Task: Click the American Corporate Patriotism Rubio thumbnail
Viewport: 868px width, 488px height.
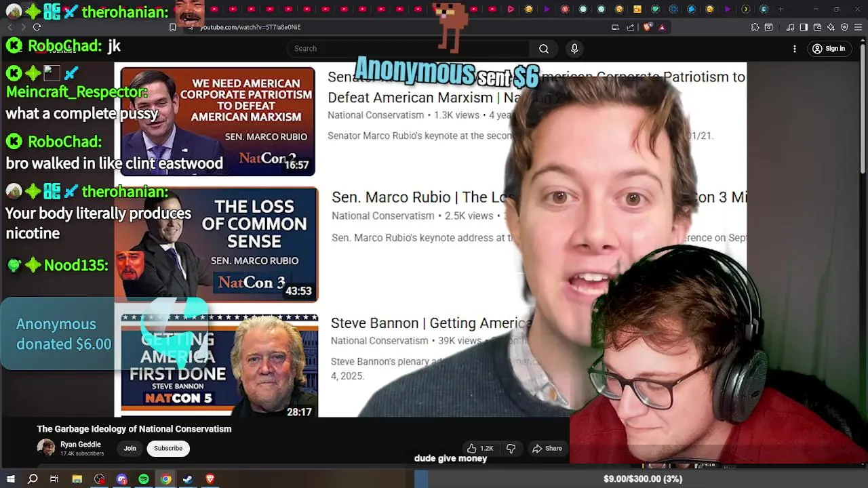Action: (x=218, y=121)
